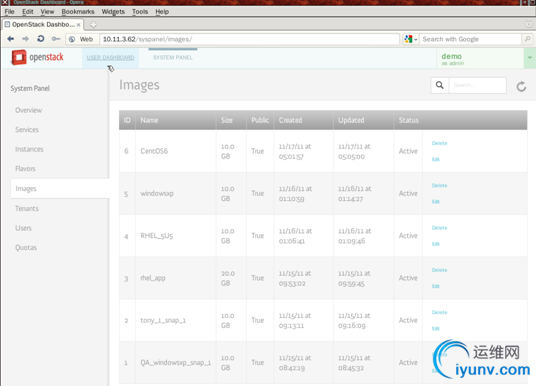This screenshot has height=386, width=536.
Task: Click the browser back arrow
Action: coord(11,39)
